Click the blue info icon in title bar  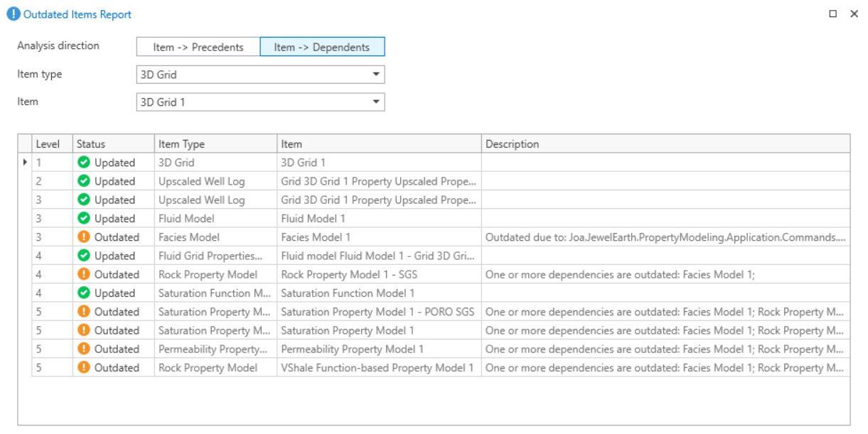coord(13,14)
